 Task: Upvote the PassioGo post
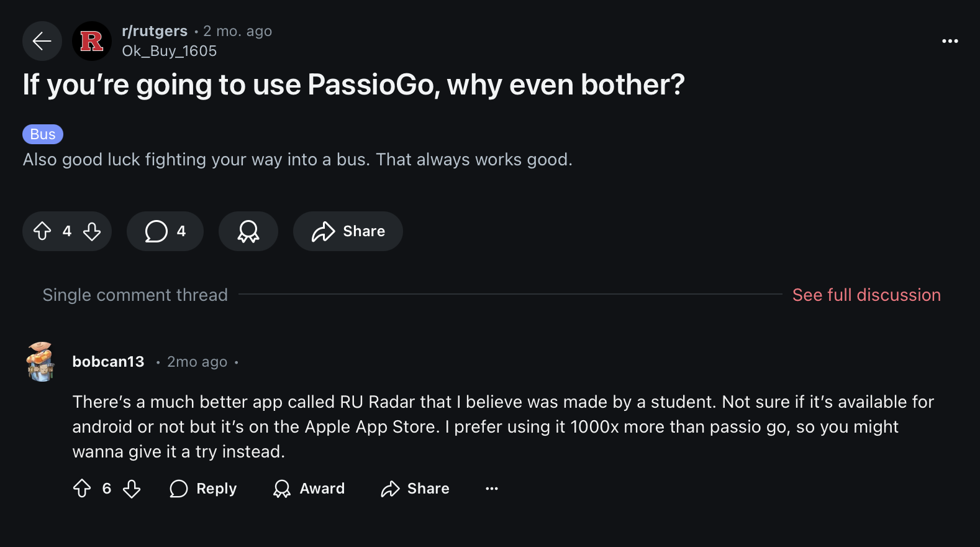[42, 231]
